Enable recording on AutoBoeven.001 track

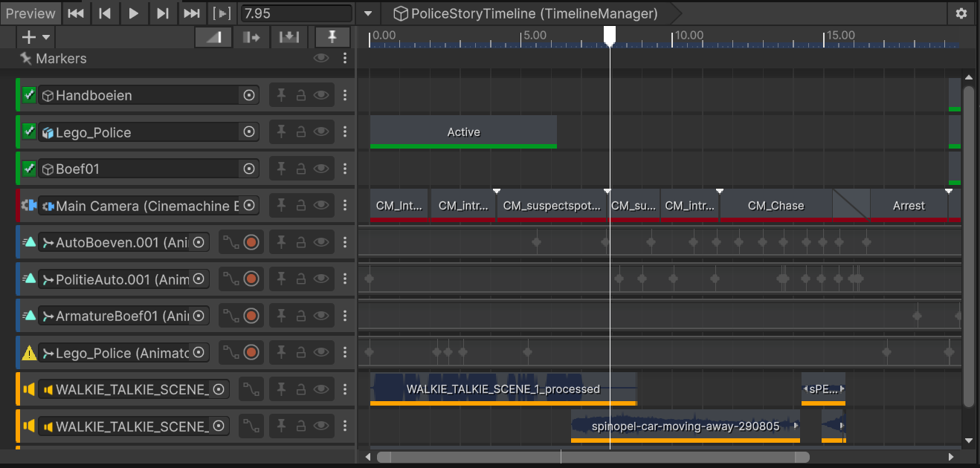click(251, 242)
